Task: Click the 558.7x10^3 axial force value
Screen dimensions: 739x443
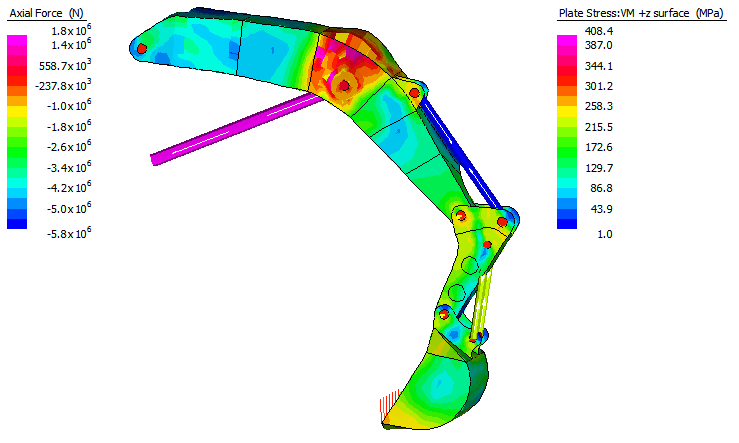Action: click(x=65, y=66)
